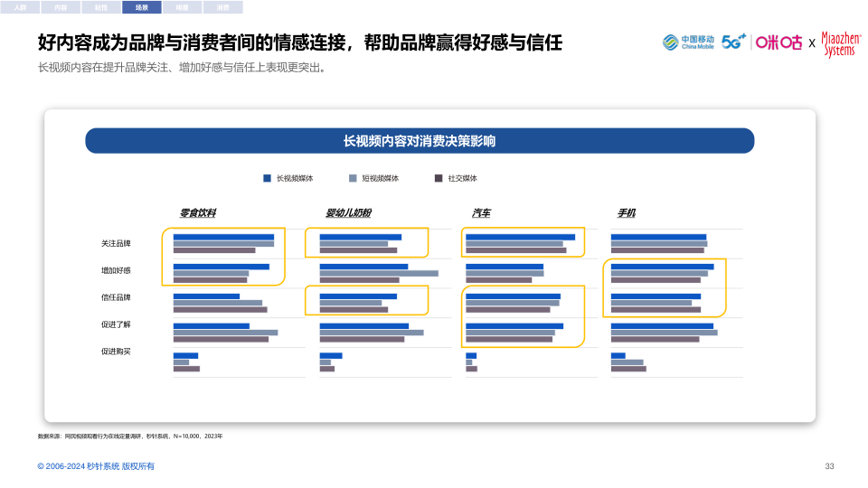Click the 5G+ logo
Image resolution: width=868 pixels, height=488 pixels.
click(733, 42)
